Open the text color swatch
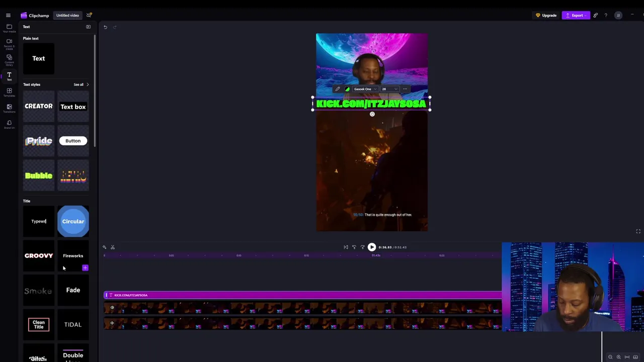This screenshot has width=644, height=362. 347,89
